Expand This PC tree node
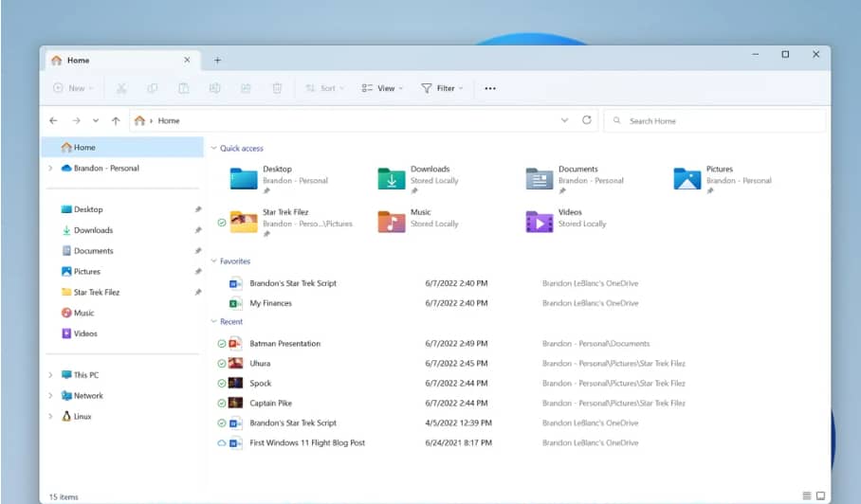Image resolution: width=861 pixels, height=504 pixels. click(50, 375)
